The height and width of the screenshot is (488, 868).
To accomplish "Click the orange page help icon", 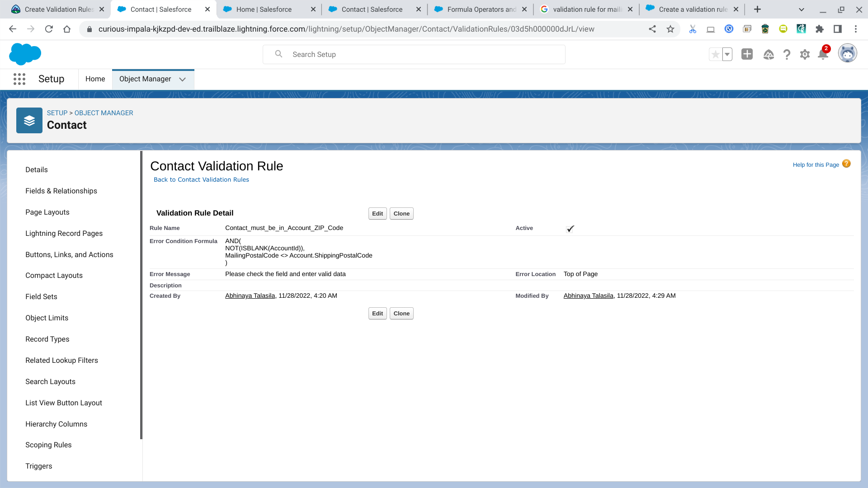I will pos(846,164).
